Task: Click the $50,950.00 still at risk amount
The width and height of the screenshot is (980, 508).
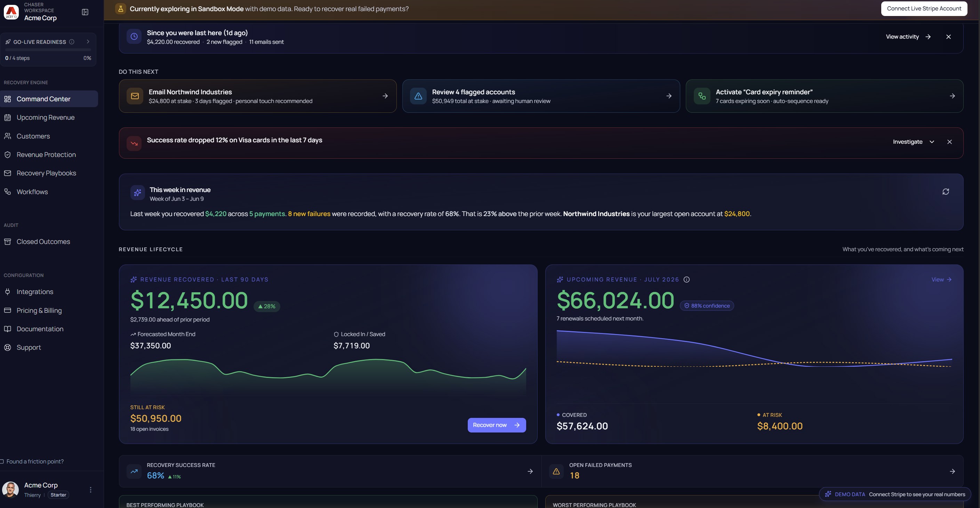Action: pos(155,419)
